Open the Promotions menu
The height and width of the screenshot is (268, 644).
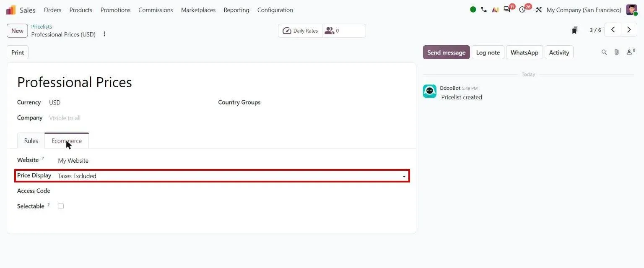[115, 10]
